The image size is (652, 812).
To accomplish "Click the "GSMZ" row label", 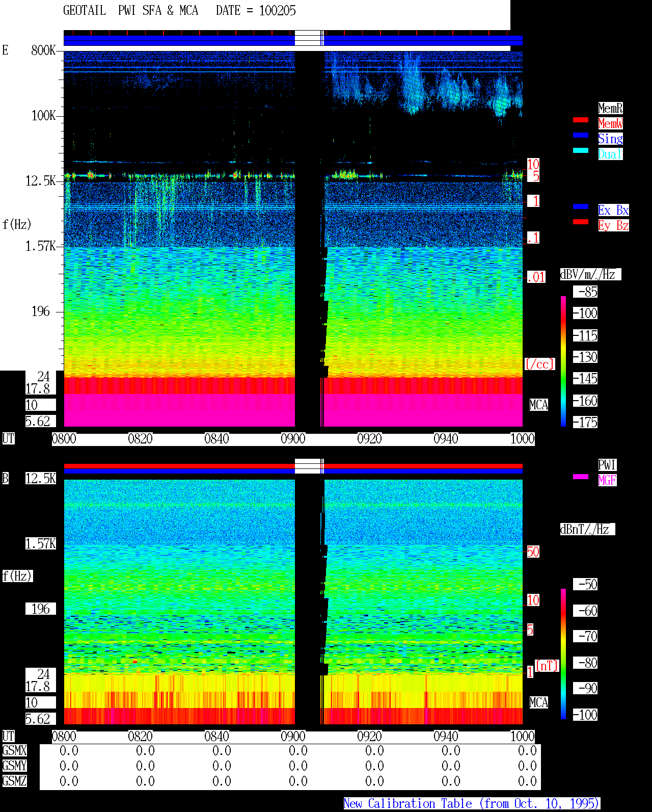I will [14, 781].
